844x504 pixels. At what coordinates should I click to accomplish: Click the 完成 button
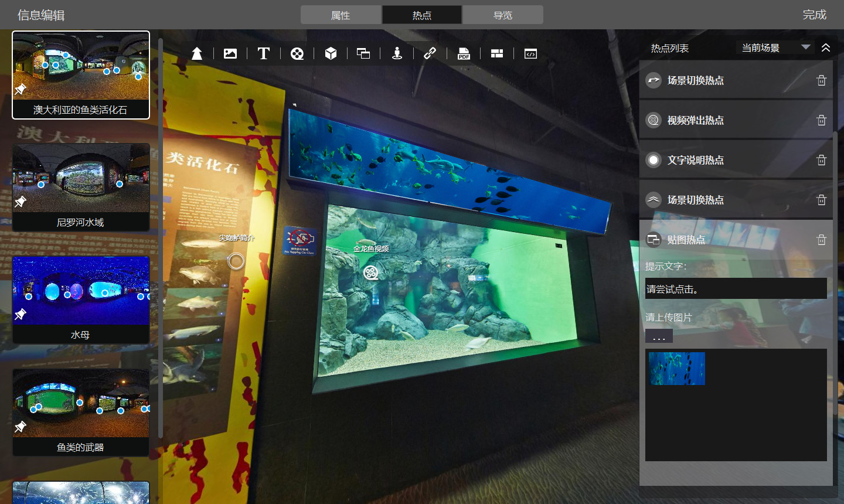(x=814, y=15)
